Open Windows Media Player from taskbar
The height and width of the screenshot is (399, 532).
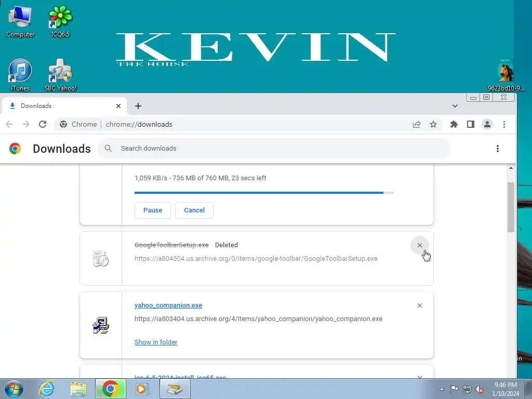(x=142, y=389)
